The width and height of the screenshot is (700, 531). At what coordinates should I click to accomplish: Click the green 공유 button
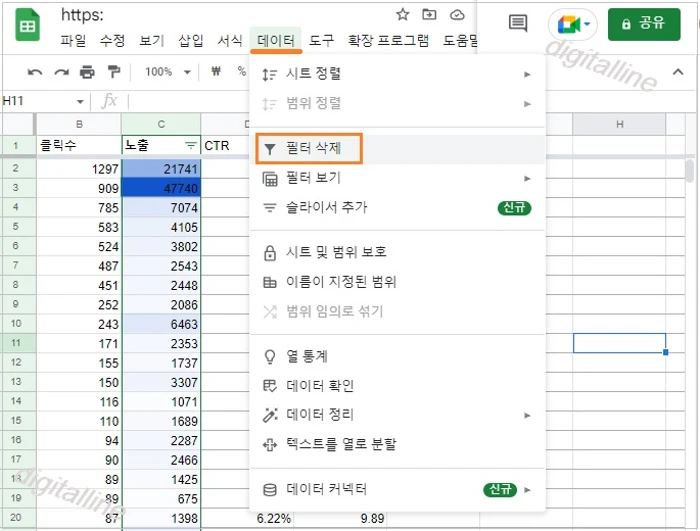click(644, 24)
